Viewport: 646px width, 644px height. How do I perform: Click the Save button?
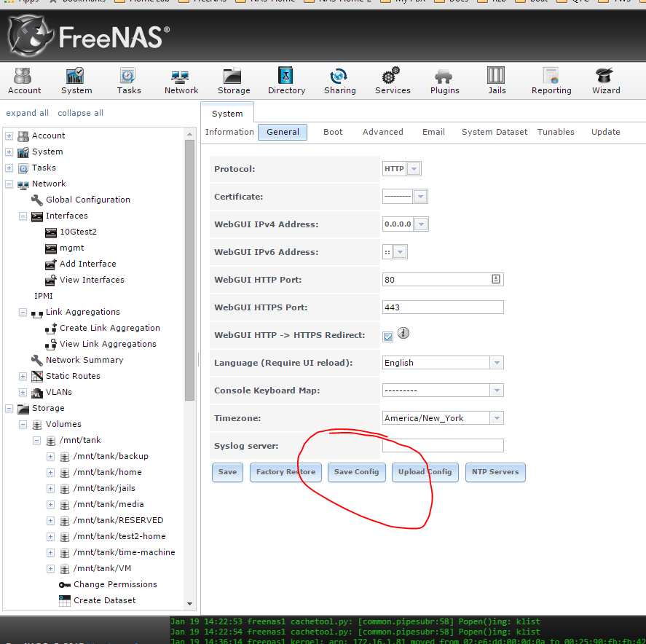tap(227, 472)
